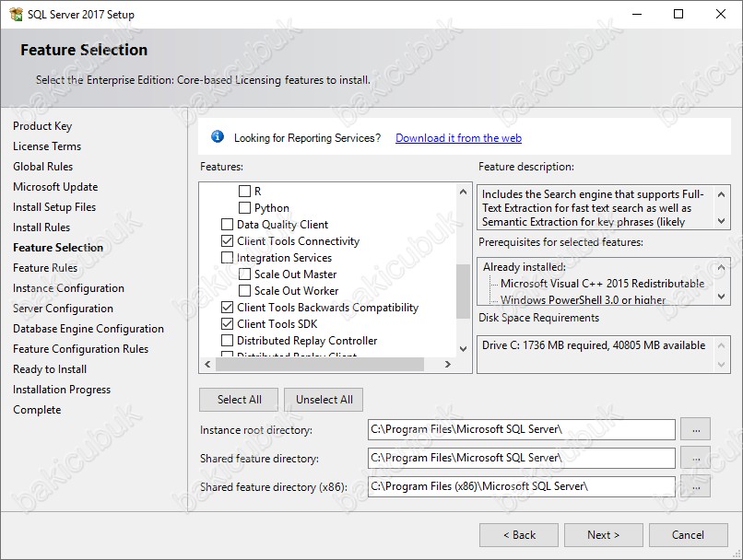Select Feature Rules step in sidebar
This screenshot has width=743, height=560.
pos(45,268)
